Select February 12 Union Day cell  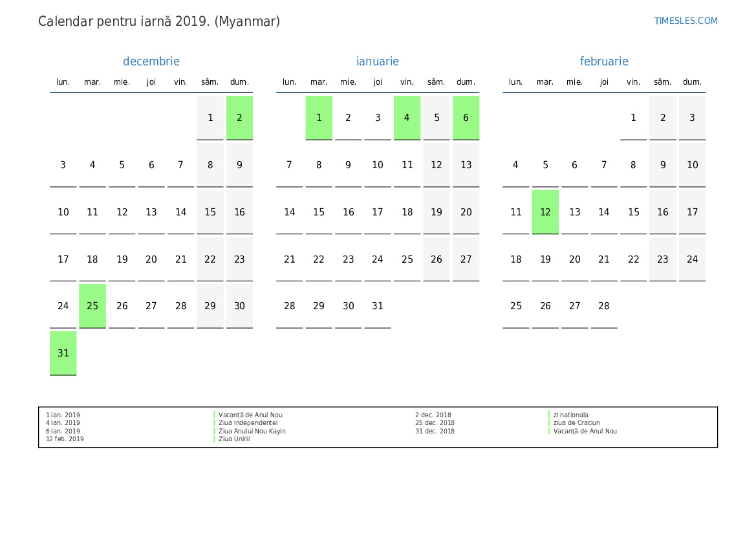[545, 212]
